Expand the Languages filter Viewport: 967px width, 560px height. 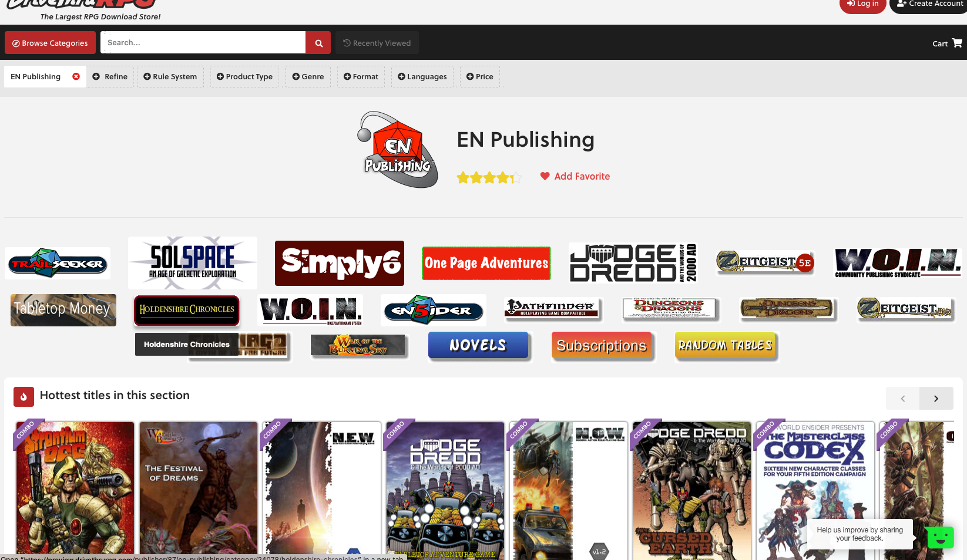(x=422, y=77)
